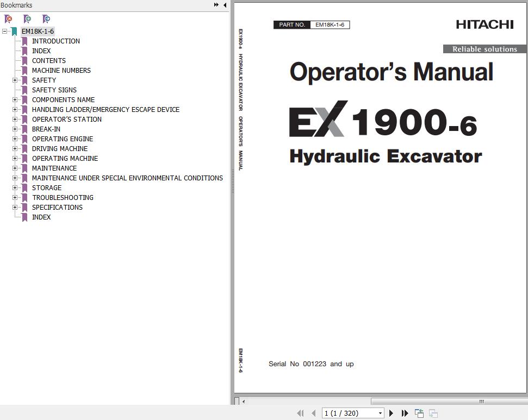This screenshot has width=528, height=420.
Task: Click the Bookmarks panel title
Action: pyautogui.click(x=16, y=5)
